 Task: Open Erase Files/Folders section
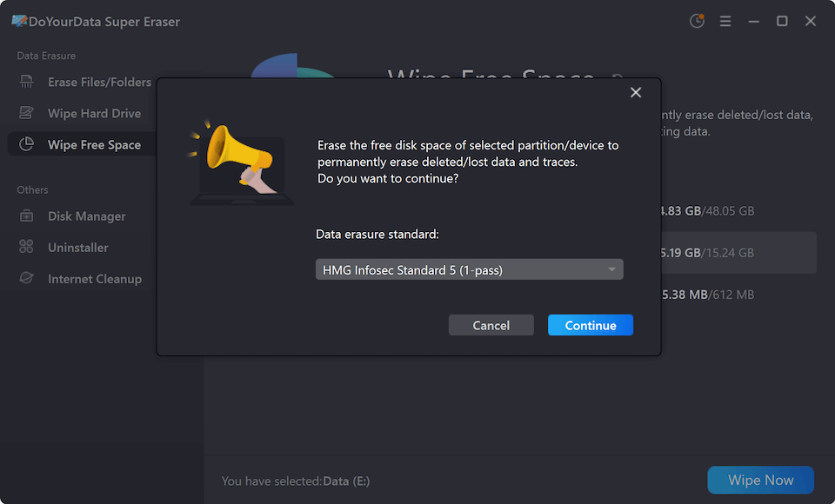pos(99,83)
